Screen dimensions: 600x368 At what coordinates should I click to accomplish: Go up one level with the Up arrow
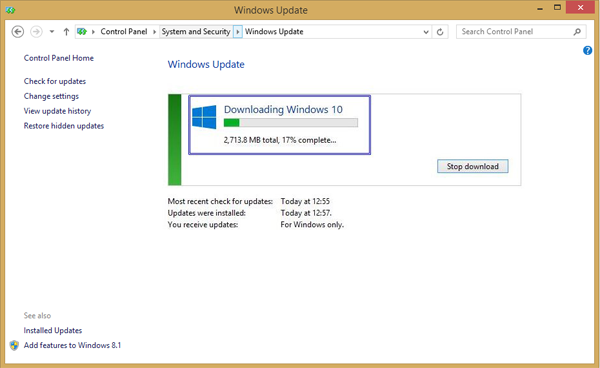click(x=66, y=32)
